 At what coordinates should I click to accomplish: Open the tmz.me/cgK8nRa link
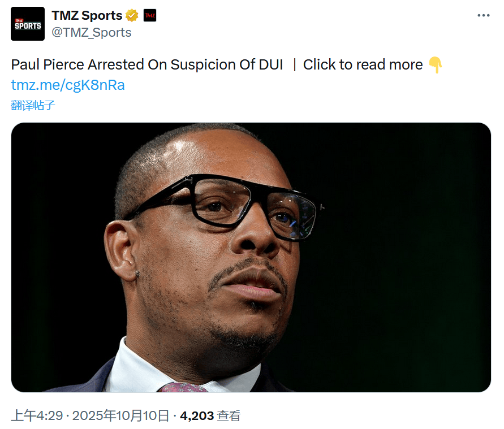pos(68,85)
